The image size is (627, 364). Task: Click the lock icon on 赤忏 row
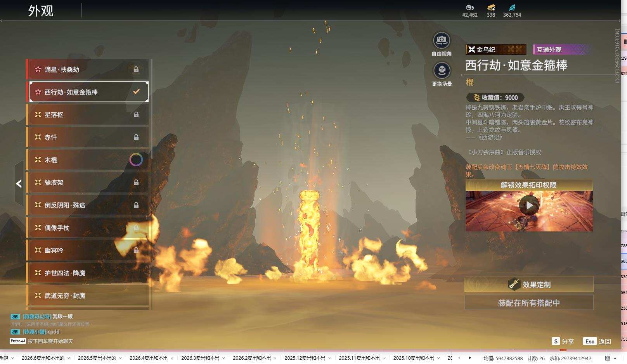pos(136,137)
